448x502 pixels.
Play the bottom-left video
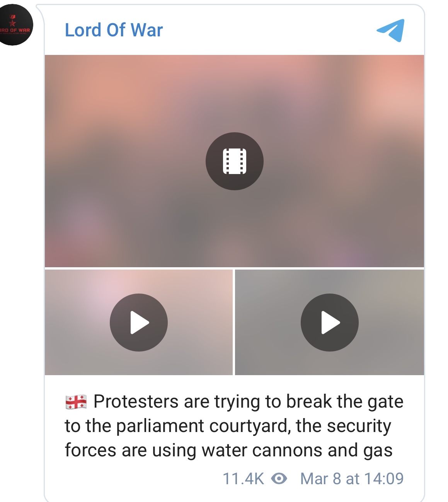pos(139,323)
